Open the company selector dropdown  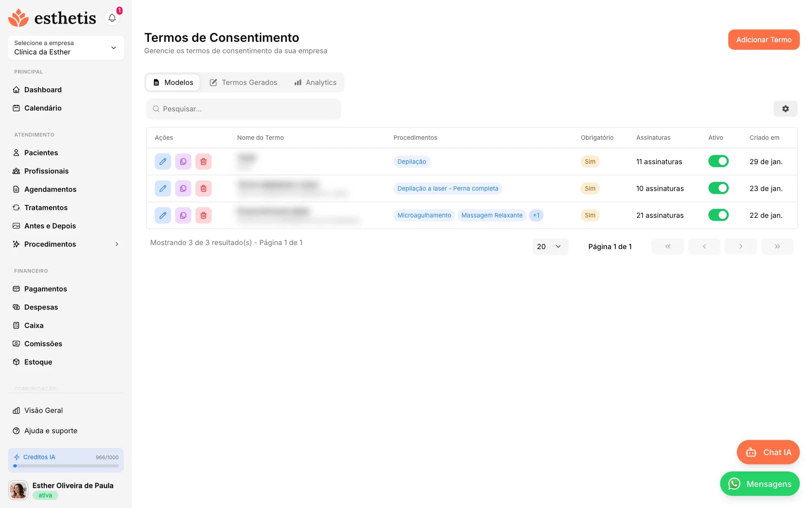click(66, 48)
